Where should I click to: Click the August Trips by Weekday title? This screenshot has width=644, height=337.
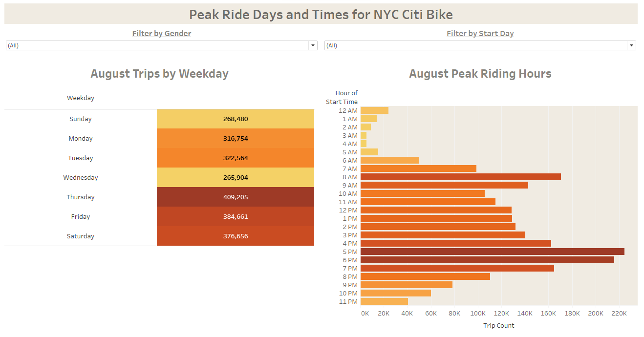coord(159,73)
